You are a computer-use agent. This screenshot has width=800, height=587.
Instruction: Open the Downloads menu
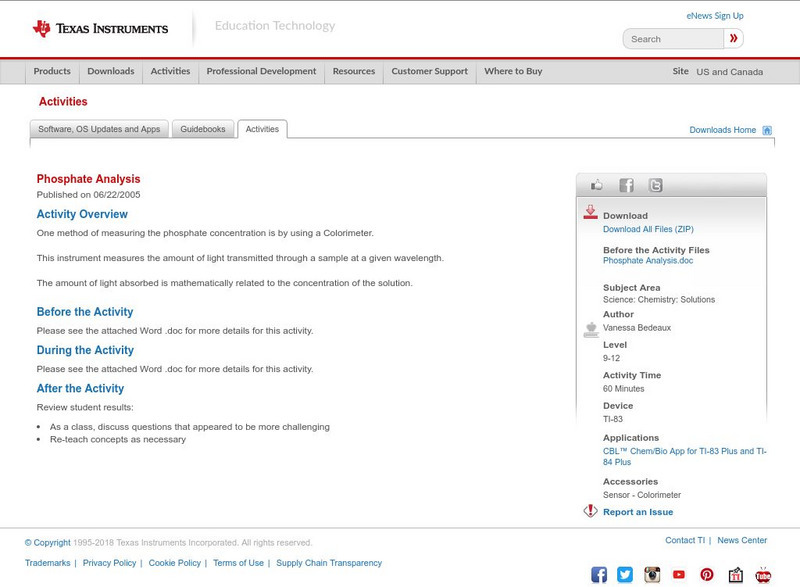click(x=110, y=71)
